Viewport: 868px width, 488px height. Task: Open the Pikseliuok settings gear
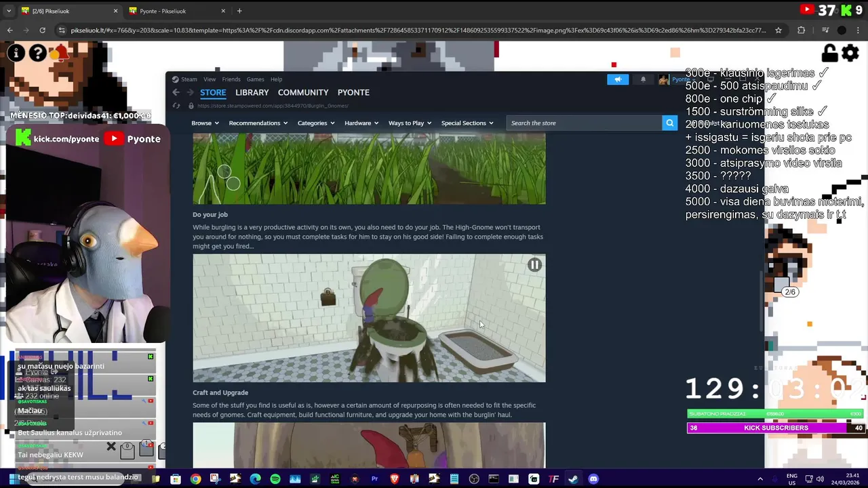coord(850,53)
